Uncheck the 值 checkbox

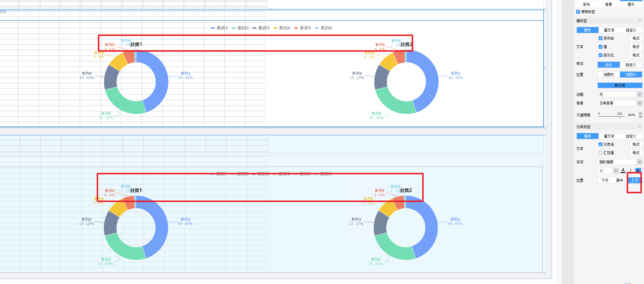coord(600,47)
